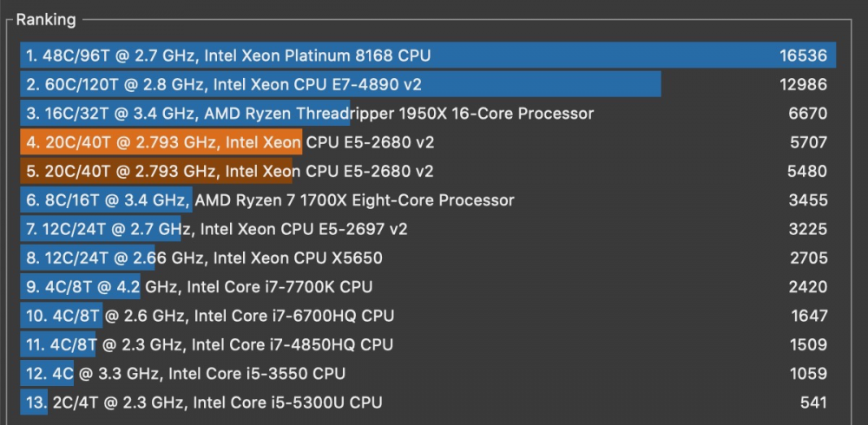Select the Xeon E7-4890 v2 entry
The image size is (868, 425).
point(428,84)
